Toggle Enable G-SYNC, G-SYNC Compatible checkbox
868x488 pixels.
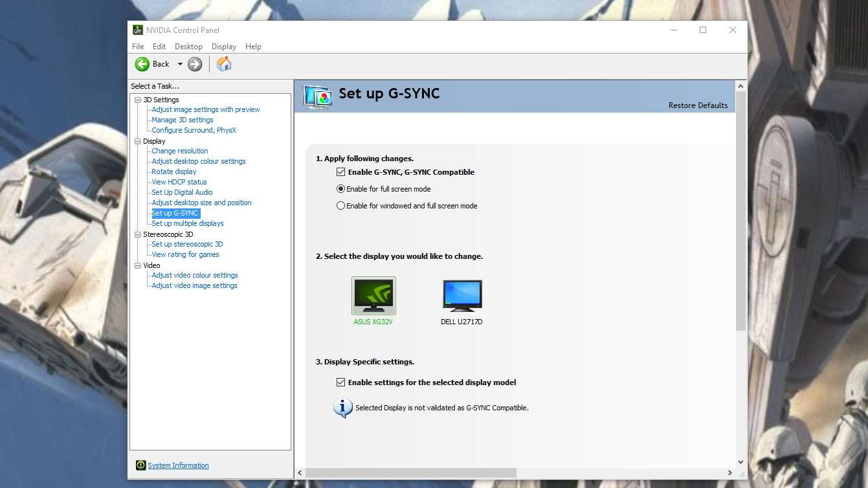341,172
